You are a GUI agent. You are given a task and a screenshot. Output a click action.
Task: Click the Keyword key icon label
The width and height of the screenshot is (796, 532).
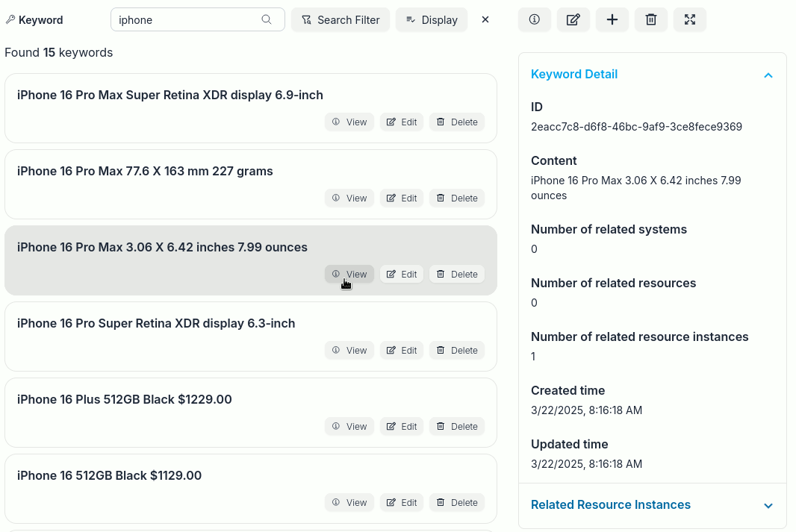point(34,20)
